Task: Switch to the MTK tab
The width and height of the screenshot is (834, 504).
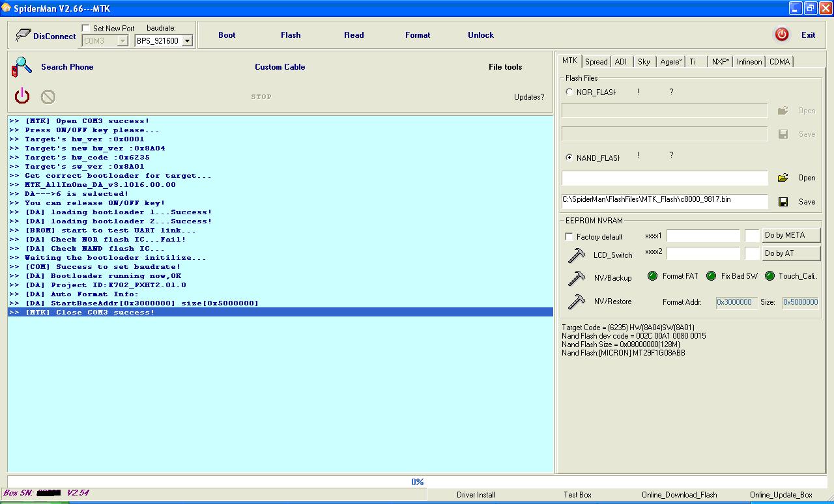Action: [x=569, y=61]
